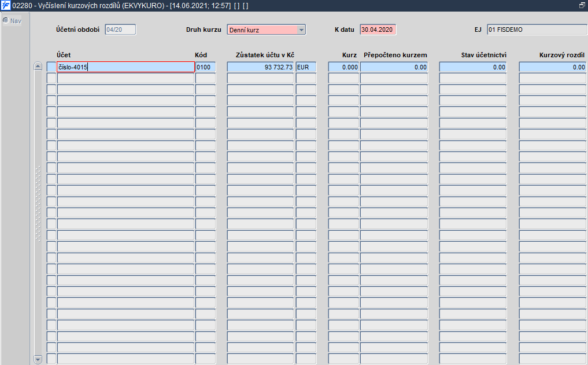Viewport: 588px width, 365px height.
Task: Click the K datu field 30.04.2020
Action: pos(378,30)
